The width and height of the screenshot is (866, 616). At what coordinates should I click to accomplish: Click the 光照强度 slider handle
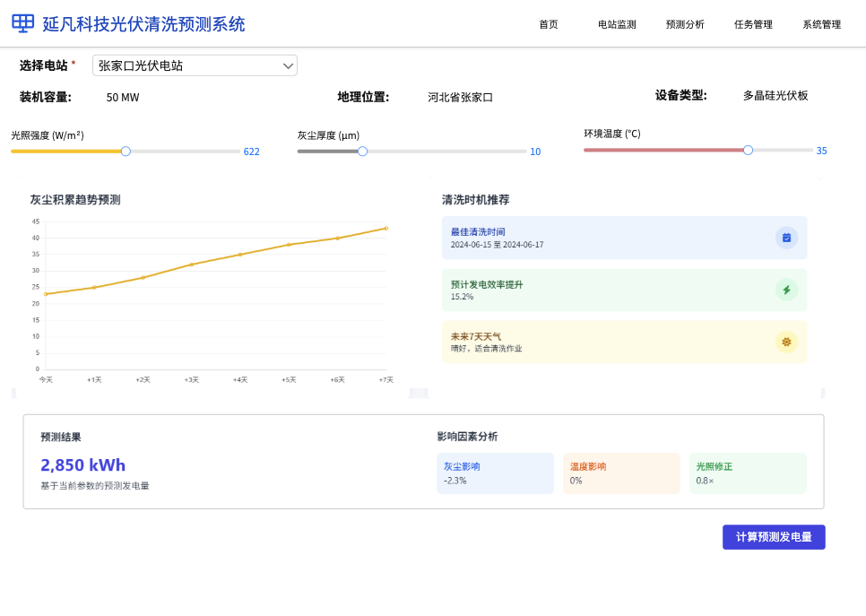point(126,152)
